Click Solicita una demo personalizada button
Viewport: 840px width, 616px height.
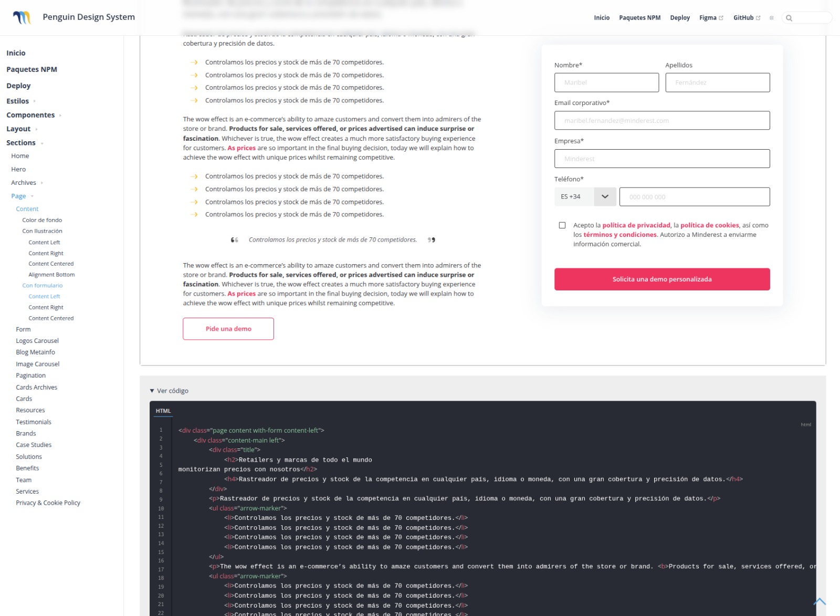661,279
